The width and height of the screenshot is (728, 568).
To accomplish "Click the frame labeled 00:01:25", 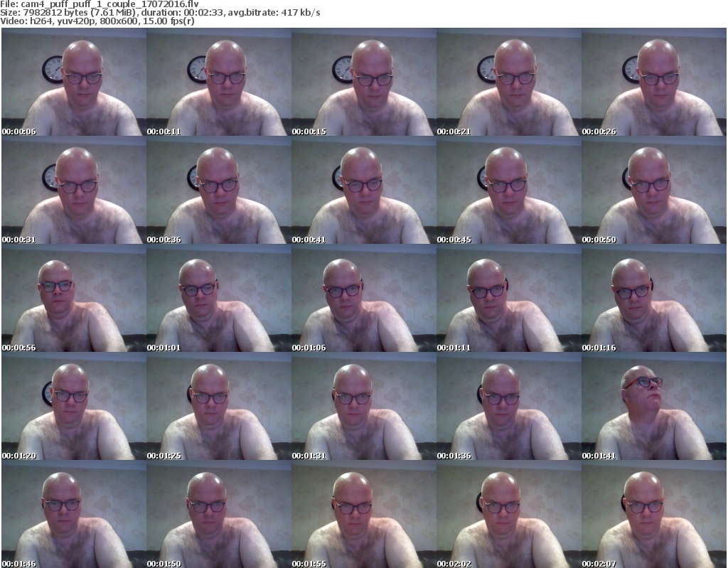I will point(219,406).
